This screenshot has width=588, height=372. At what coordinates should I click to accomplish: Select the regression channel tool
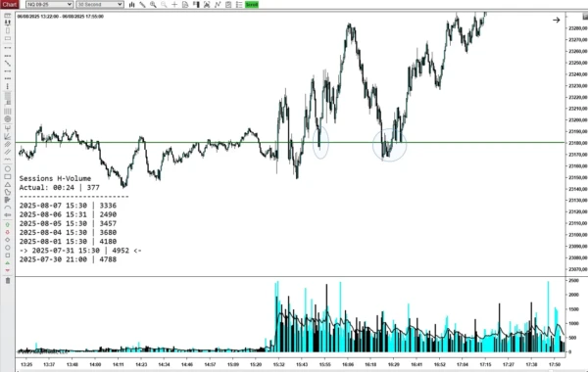tap(8, 144)
